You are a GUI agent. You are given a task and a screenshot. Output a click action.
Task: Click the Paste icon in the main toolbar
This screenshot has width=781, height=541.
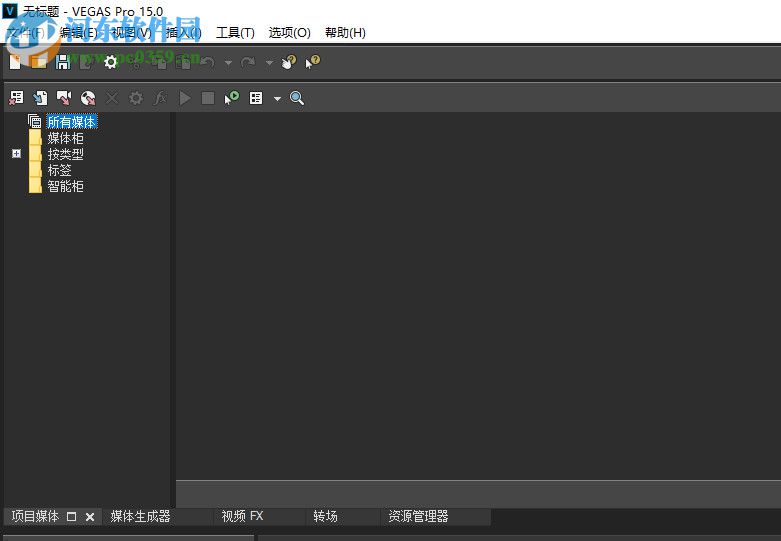point(184,62)
